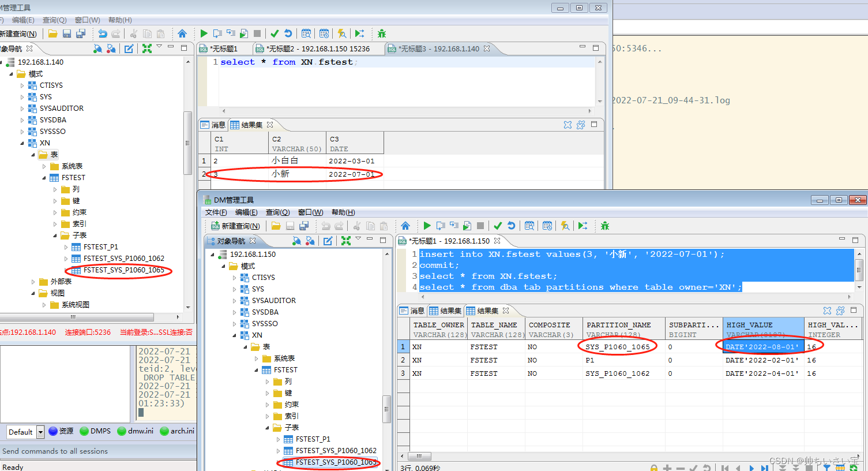Viewport: 868px width, 471px height.
Task: Expand CTISYS schema in front window tree
Action: [x=235, y=278]
